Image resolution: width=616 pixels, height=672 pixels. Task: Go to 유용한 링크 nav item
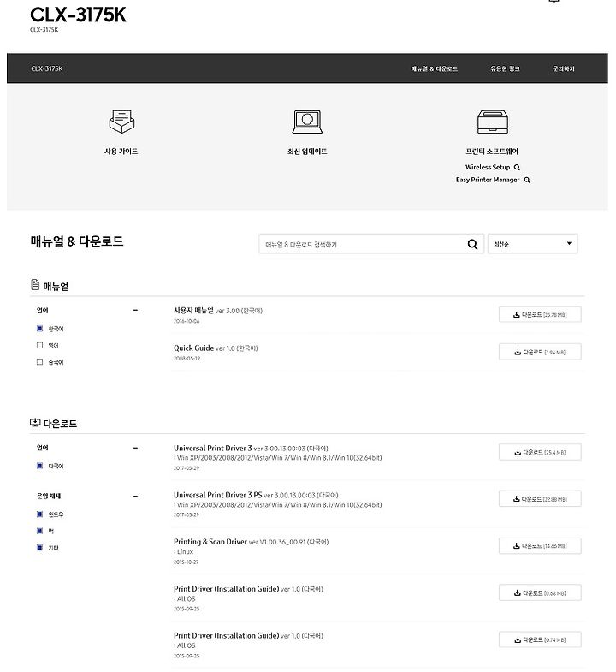click(x=505, y=68)
